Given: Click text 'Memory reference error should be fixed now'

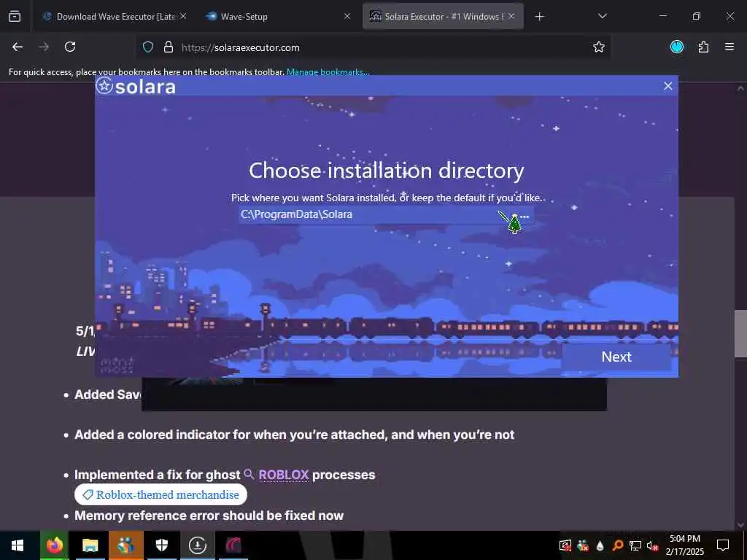Looking at the screenshot, I should coord(209,516).
